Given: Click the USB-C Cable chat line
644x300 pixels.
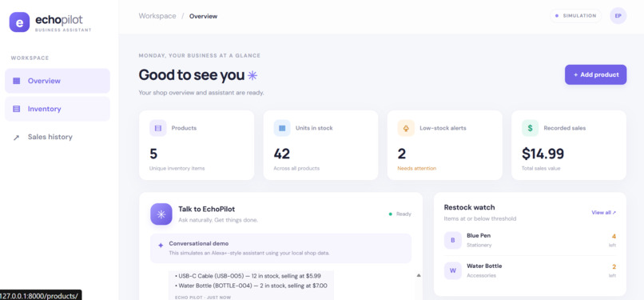Looking at the screenshot, I should (248, 276).
